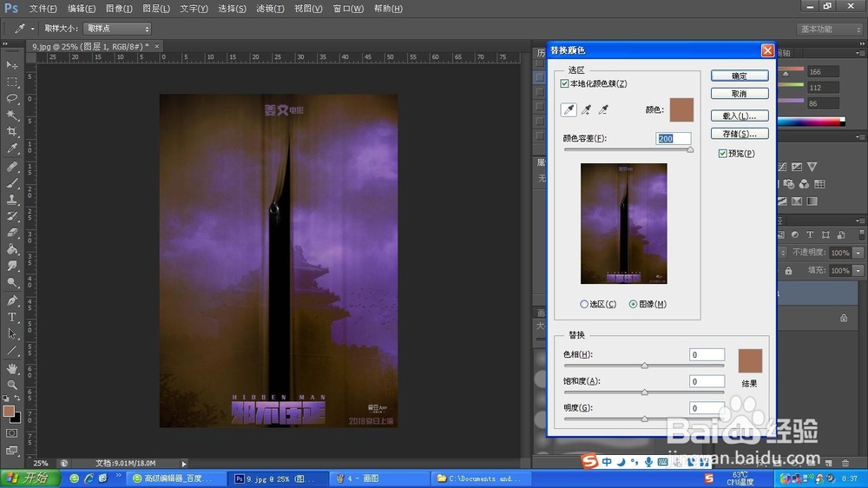
Task: Open the Edit menu
Action: tap(82, 9)
